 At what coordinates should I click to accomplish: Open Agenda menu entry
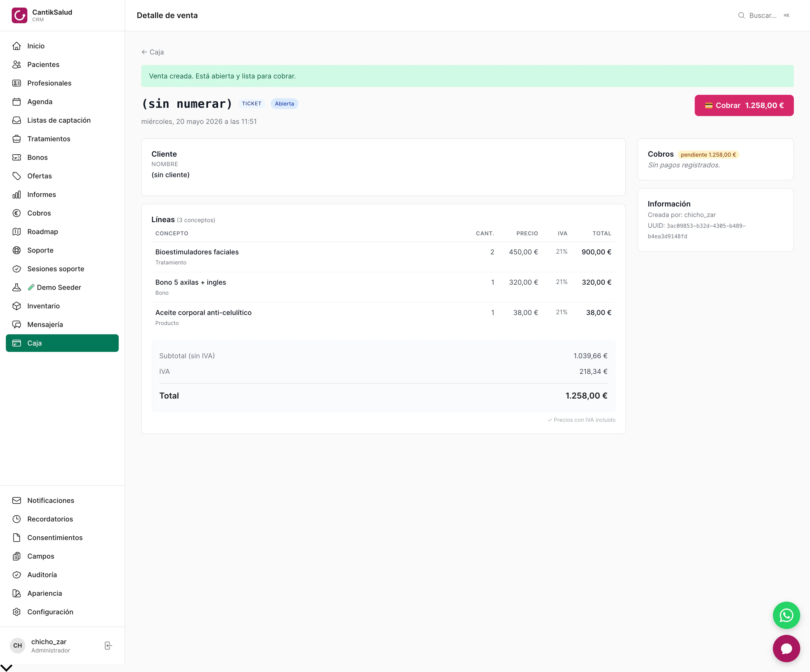pyautogui.click(x=62, y=101)
